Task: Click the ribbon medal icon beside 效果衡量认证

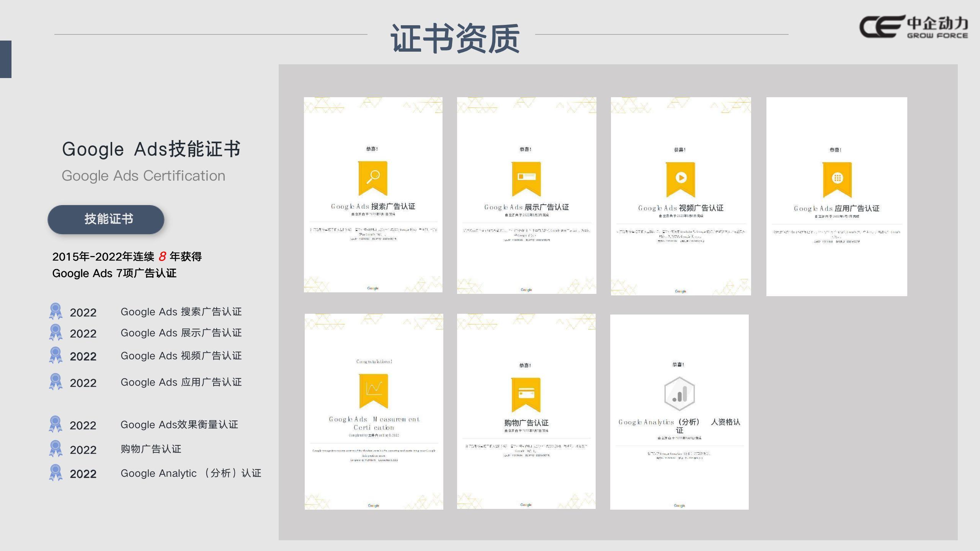Action: [56, 424]
